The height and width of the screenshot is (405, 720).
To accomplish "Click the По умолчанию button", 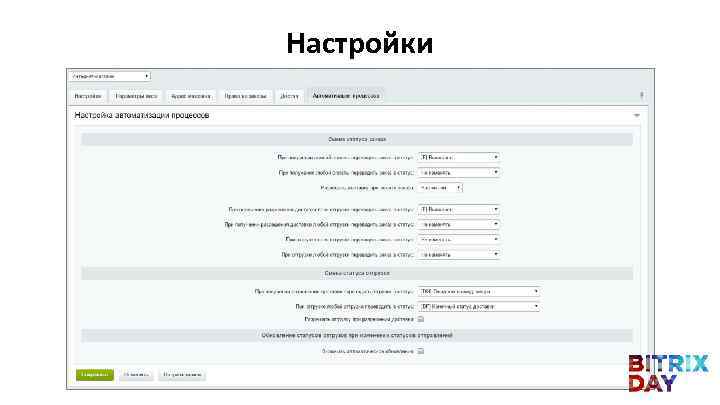I will 182,375.
